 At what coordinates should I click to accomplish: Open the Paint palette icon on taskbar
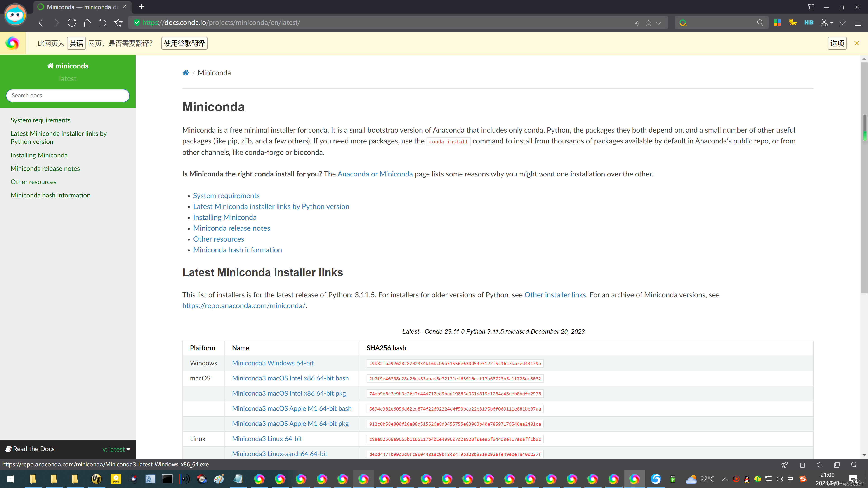[219, 479]
